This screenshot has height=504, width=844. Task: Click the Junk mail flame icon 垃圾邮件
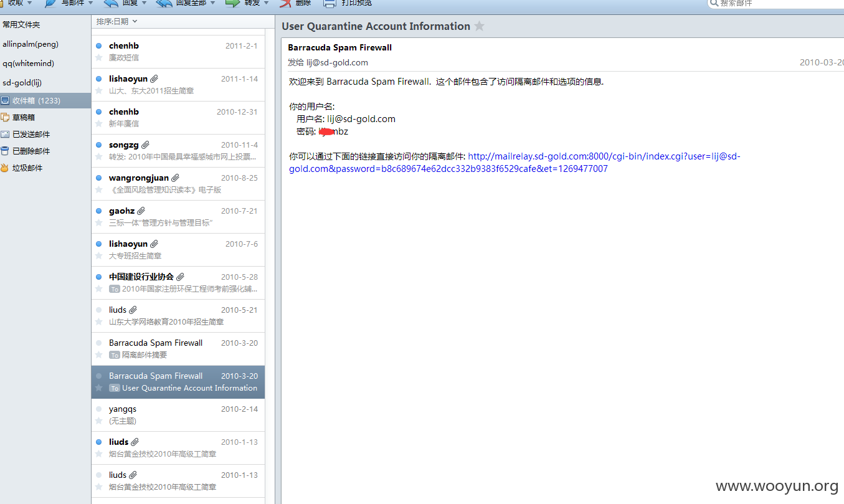[x=5, y=168]
